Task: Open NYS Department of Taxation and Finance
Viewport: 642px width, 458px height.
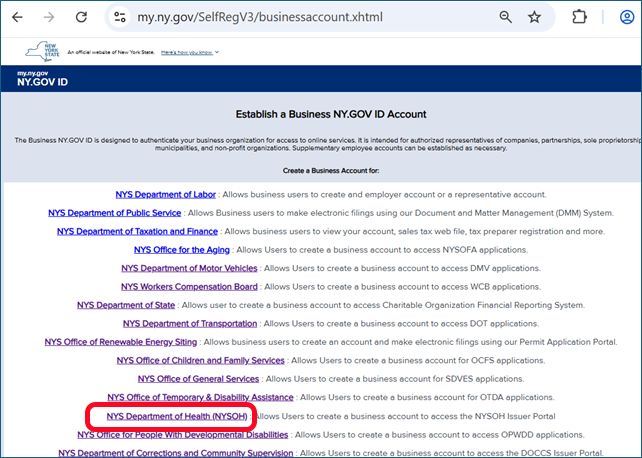Action: coord(137,232)
